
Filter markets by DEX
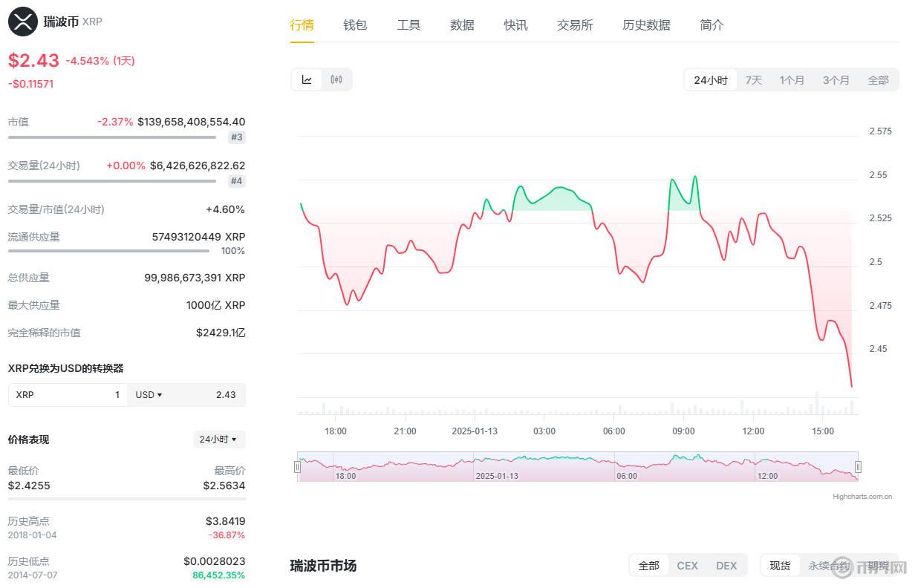726,566
